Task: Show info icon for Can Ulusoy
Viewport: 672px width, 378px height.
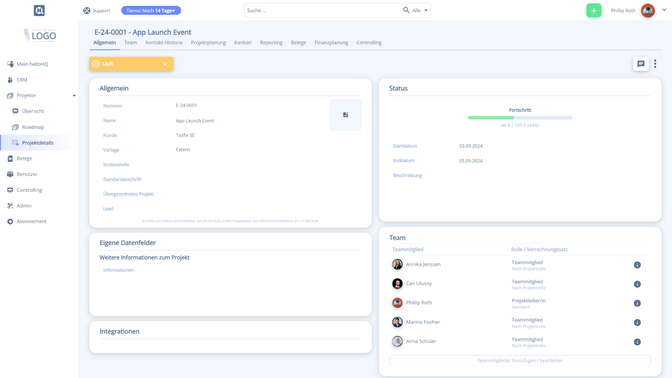Action: pyautogui.click(x=637, y=284)
